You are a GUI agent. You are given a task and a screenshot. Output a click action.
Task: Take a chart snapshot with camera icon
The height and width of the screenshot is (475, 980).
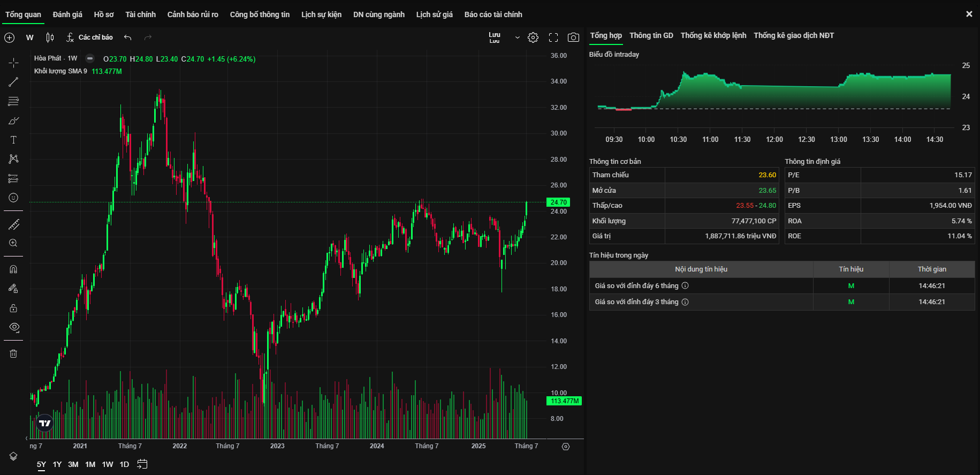(x=573, y=37)
